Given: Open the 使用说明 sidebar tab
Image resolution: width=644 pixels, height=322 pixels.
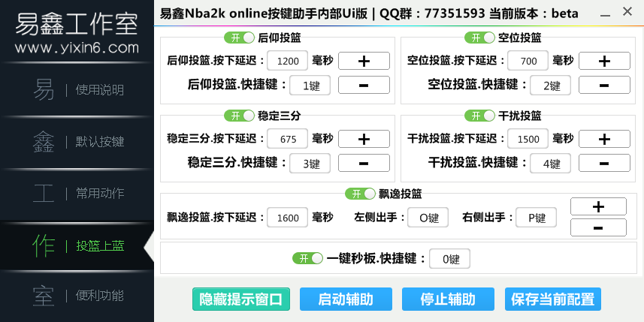Looking at the screenshot, I should (77, 90).
